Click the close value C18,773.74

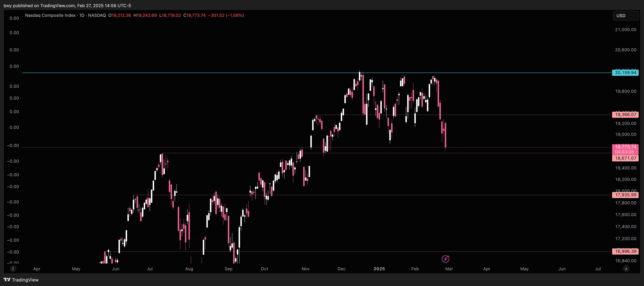(x=194, y=15)
